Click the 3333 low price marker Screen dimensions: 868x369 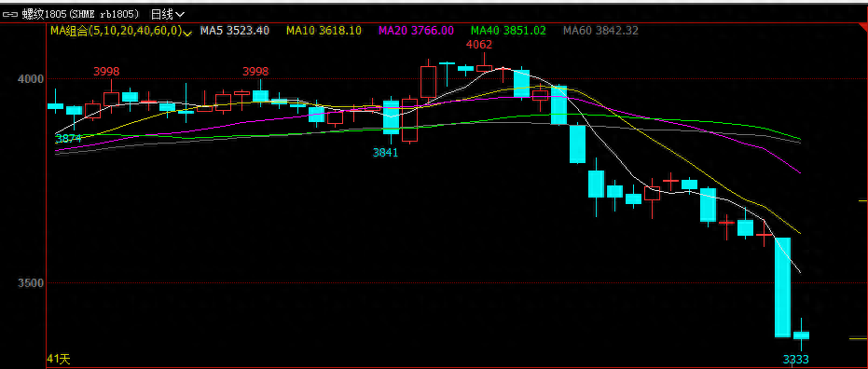point(796,361)
